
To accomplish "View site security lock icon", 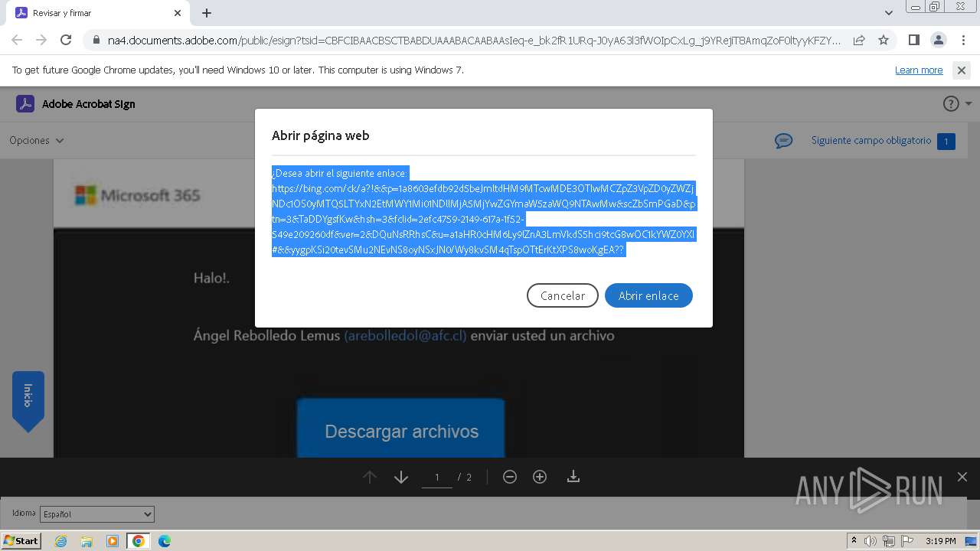I will coord(96,40).
